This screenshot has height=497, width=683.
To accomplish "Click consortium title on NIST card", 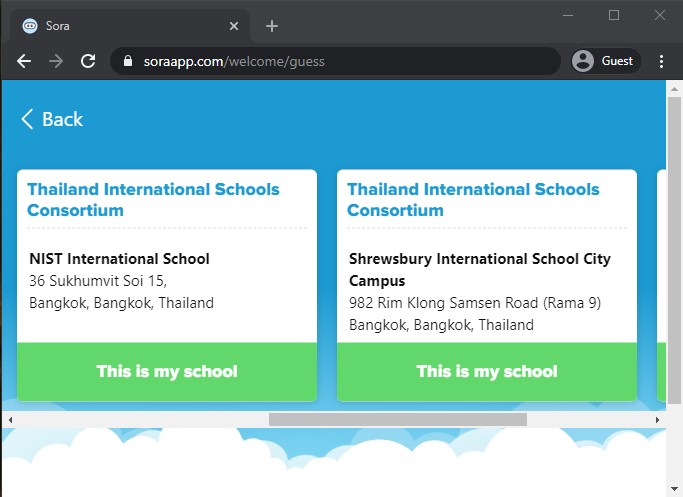I will (x=153, y=199).
